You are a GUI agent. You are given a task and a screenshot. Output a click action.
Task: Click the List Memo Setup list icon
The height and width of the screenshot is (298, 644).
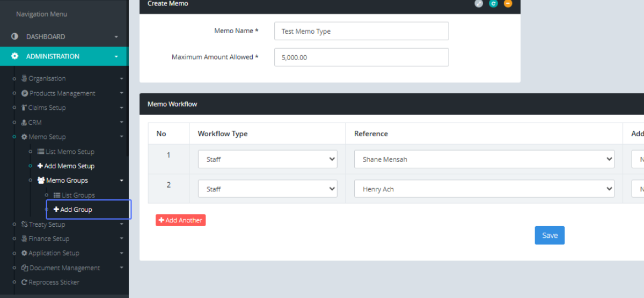(x=41, y=152)
